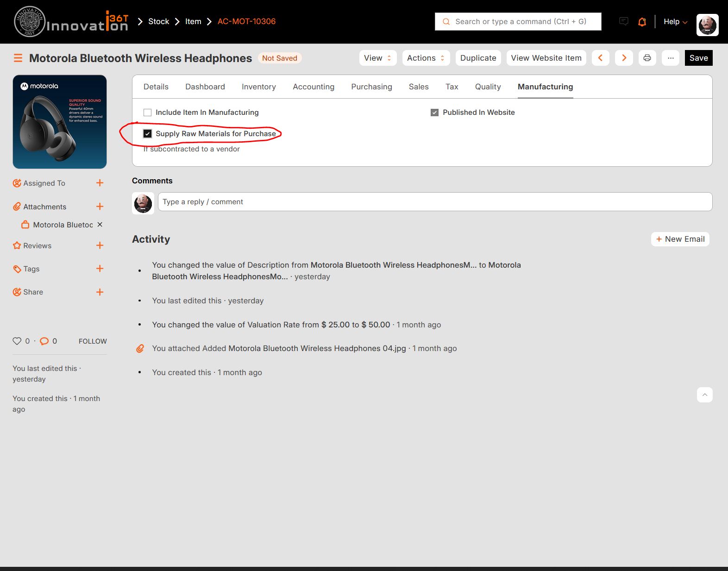This screenshot has width=728, height=571.
Task: Click the Save button
Action: pyautogui.click(x=698, y=58)
